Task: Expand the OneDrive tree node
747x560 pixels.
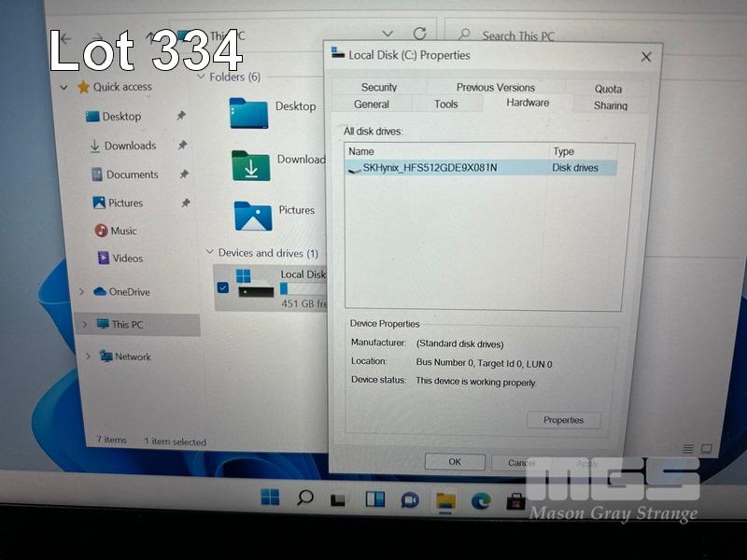Action: pos(82,292)
